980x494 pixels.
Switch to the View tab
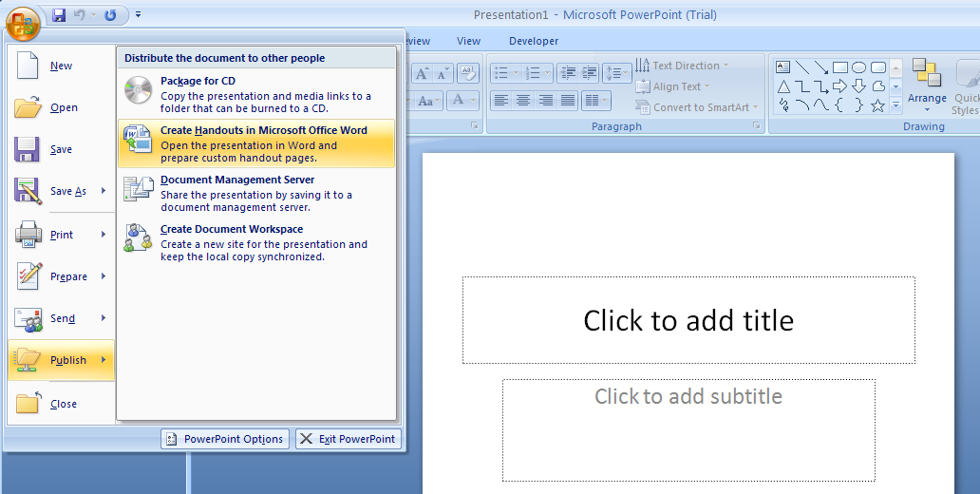468,41
